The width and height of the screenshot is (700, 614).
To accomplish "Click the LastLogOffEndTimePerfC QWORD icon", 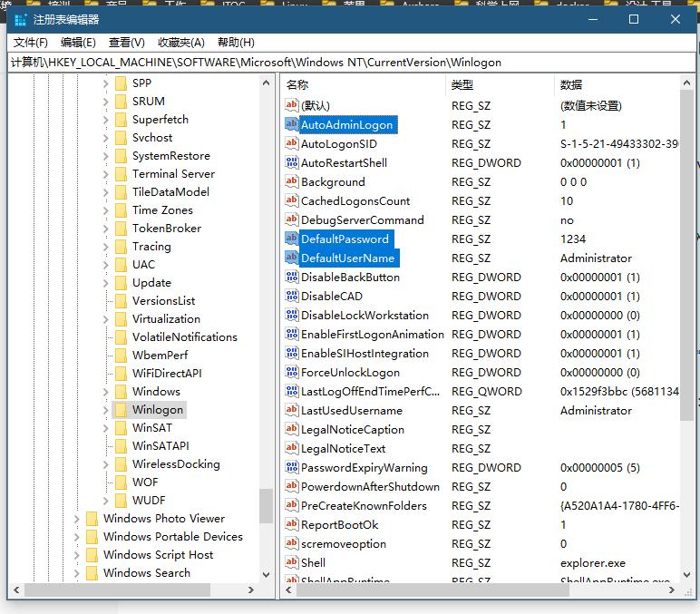I will pos(292,391).
